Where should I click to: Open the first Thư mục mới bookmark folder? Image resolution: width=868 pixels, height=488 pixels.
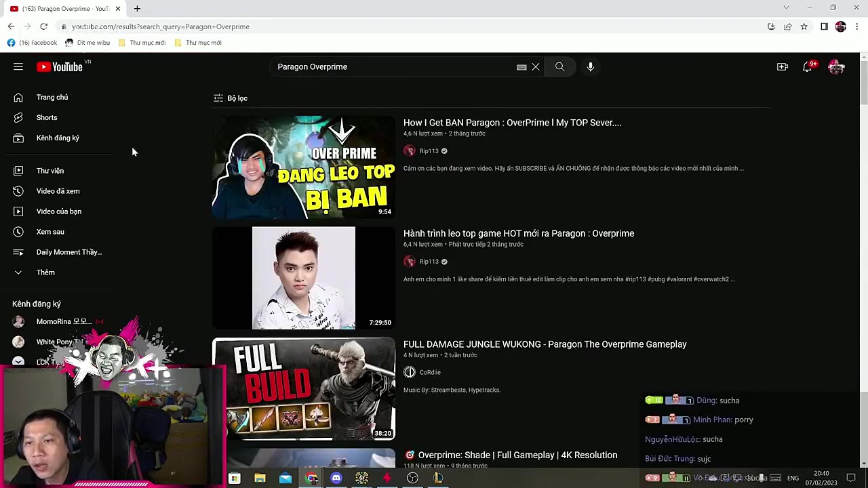coord(142,43)
